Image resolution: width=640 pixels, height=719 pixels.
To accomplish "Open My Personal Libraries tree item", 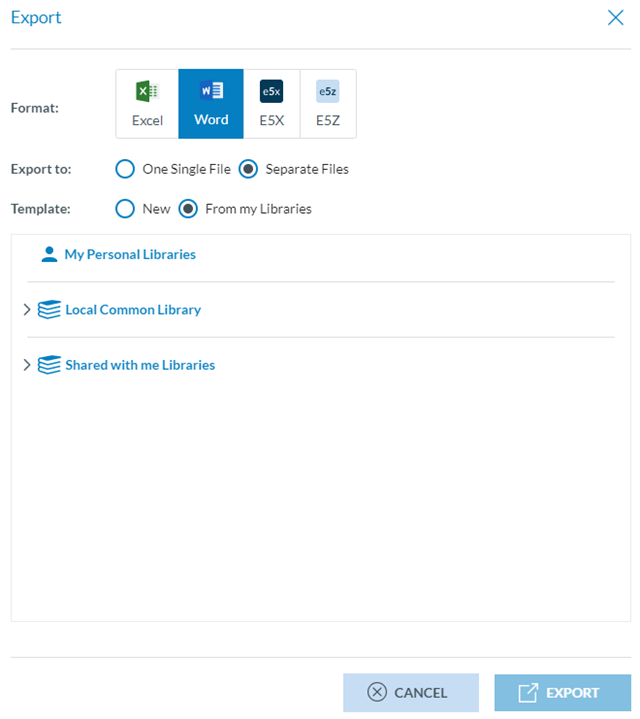I will [130, 254].
